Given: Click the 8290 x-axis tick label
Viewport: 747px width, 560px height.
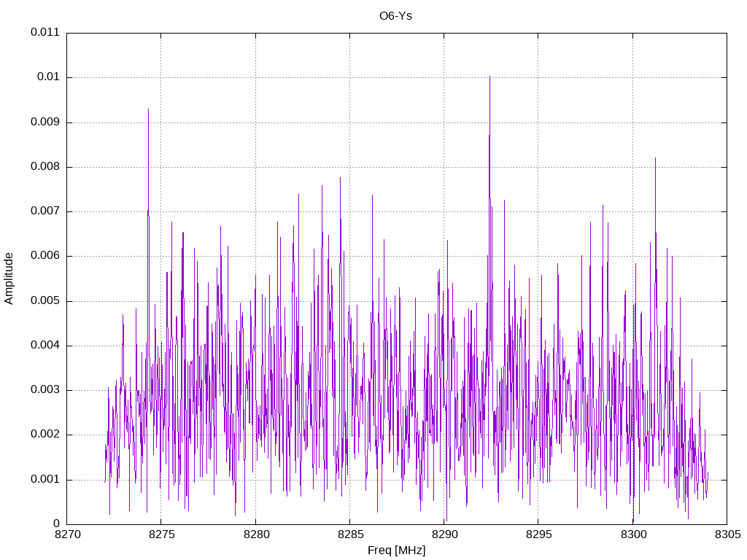Looking at the screenshot, I should 444,534.
